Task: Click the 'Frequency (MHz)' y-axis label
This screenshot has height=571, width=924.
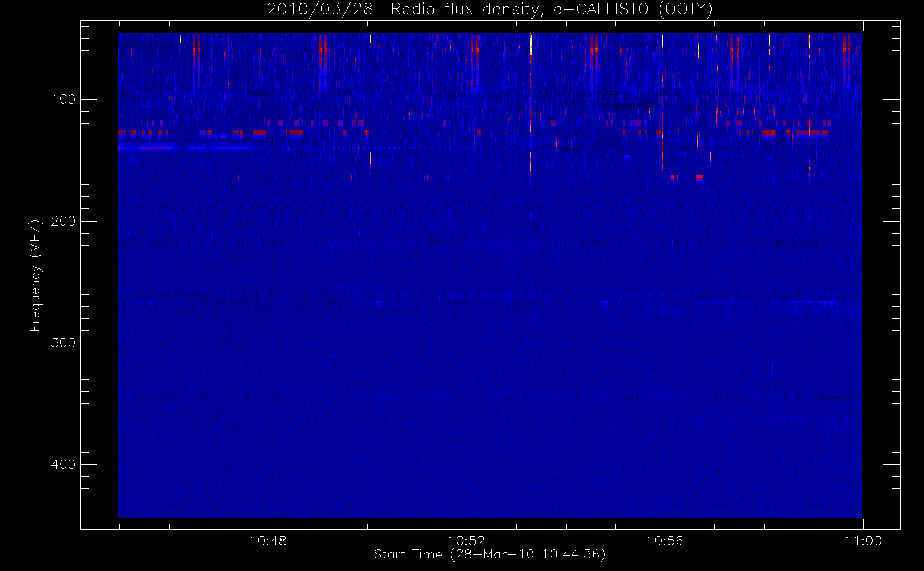Action: pyautogui.click(x=35, y=275)
